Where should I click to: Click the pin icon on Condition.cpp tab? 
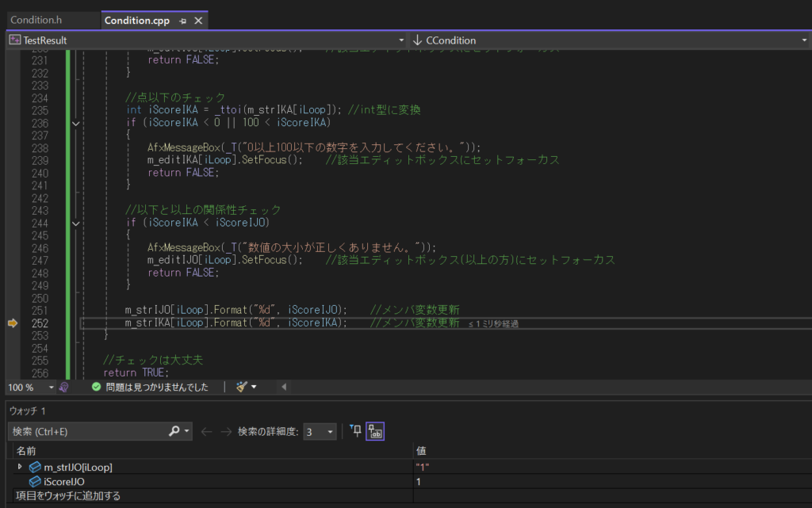[x=183, y=21]
